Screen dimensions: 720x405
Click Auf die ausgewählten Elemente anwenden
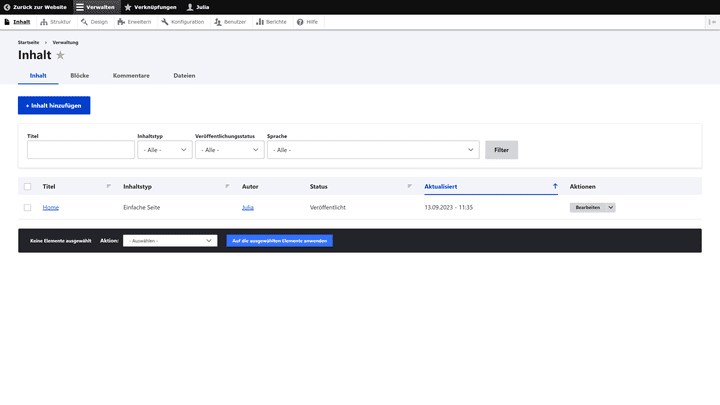[279, 241]
